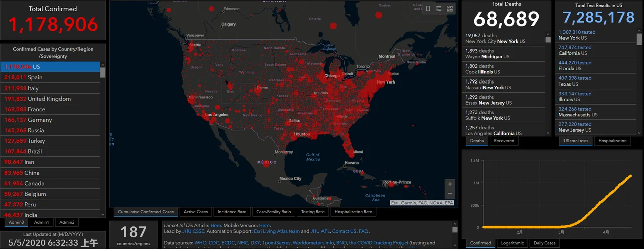Click Nassau New York deaths entry

(504, 85)
